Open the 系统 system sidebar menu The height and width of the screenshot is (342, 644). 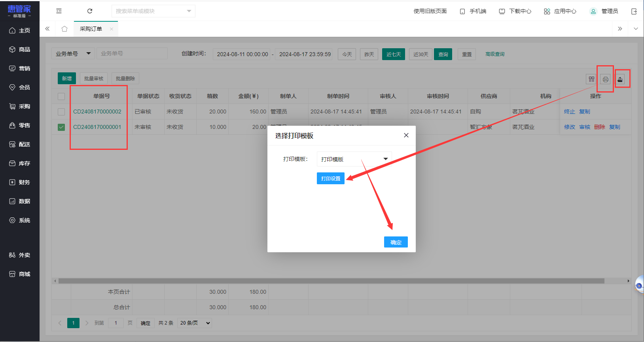(20, 220)
